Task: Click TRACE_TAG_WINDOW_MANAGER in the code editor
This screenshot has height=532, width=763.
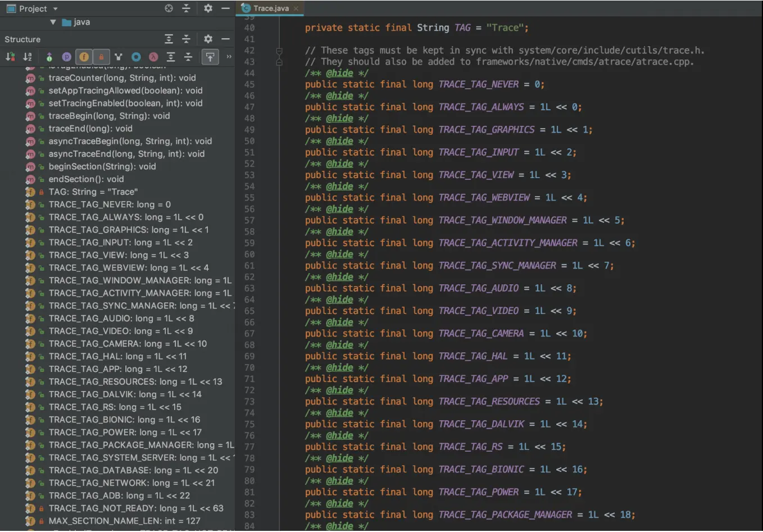Action: 502,220
